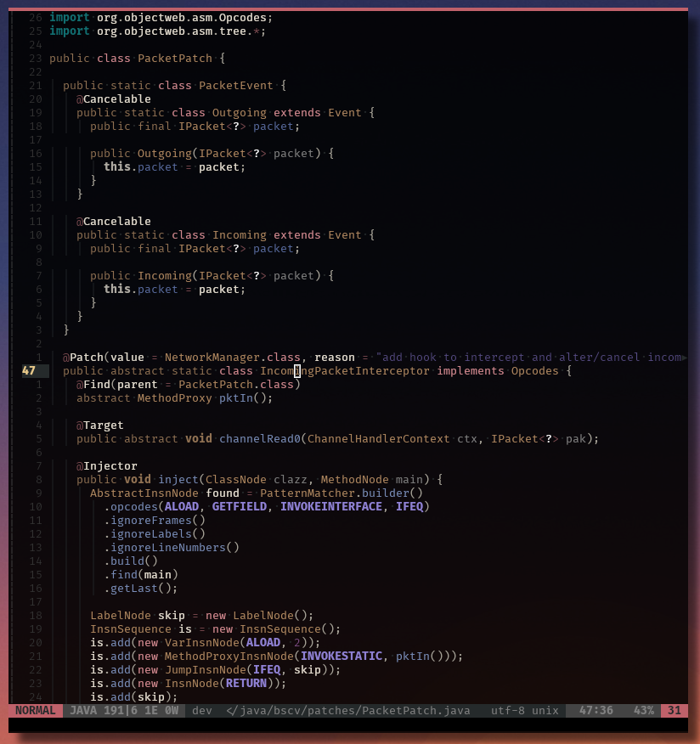Click IFEQ in the .opcodes line

click(409, 507)
